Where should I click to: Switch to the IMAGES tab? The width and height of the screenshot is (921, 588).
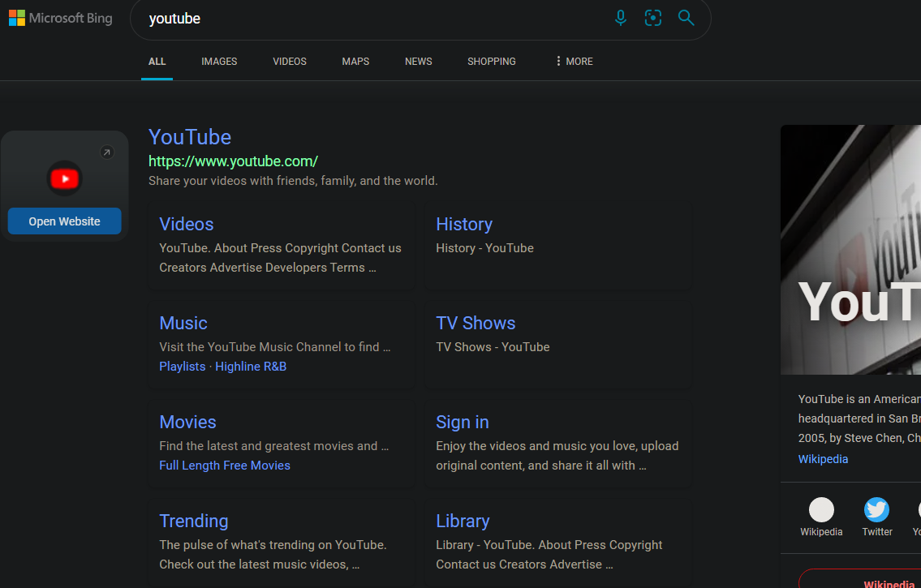(219, 61)
